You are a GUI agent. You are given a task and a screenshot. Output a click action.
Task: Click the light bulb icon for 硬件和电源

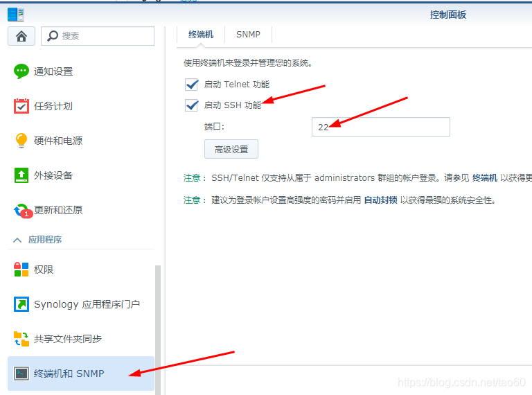coord(21,141)
